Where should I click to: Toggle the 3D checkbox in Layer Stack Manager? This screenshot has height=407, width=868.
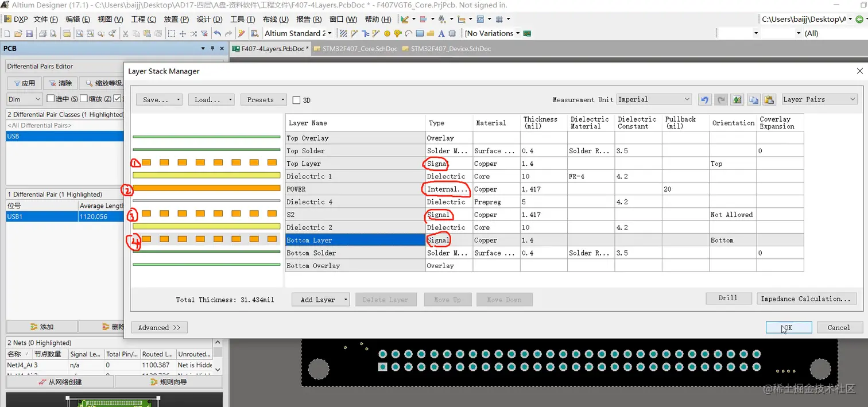point(296,100)
